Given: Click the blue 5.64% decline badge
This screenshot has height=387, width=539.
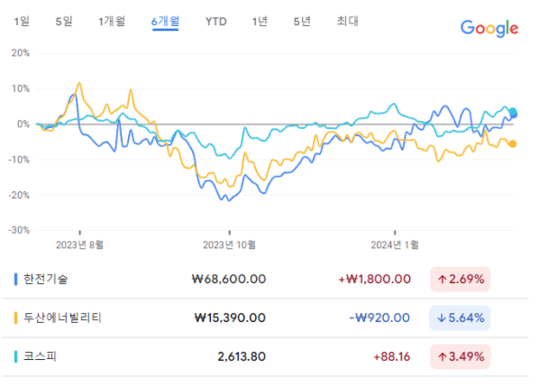Looking at the screenshot, I should click(460, 318).
